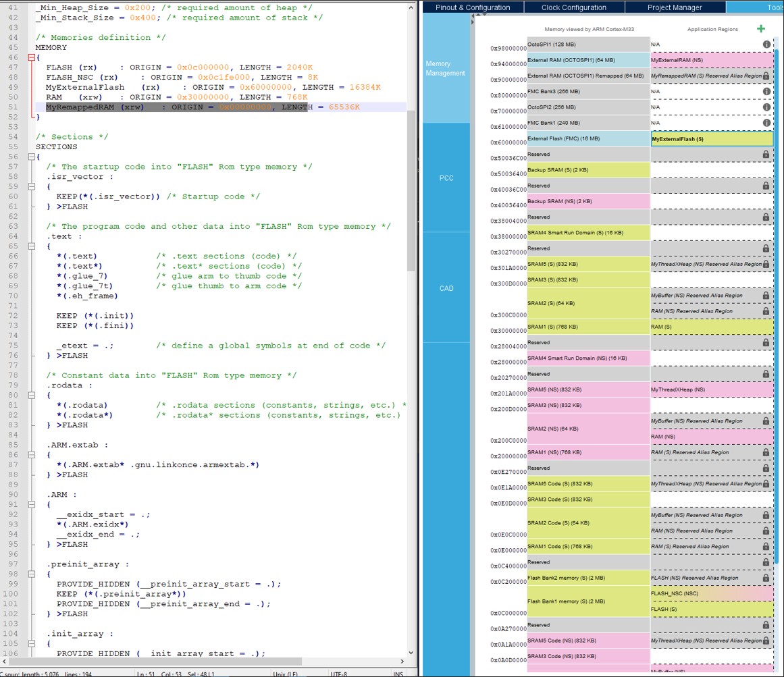This screenshot has height=677, width=784.
Task: Collapse .rodata section fold marker at line 80
Action: (32, 396)
